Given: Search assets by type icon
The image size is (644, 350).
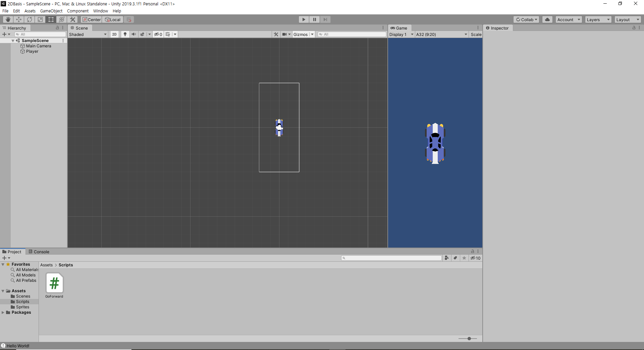Looking at the screenshot, I should tap(447, 258).
